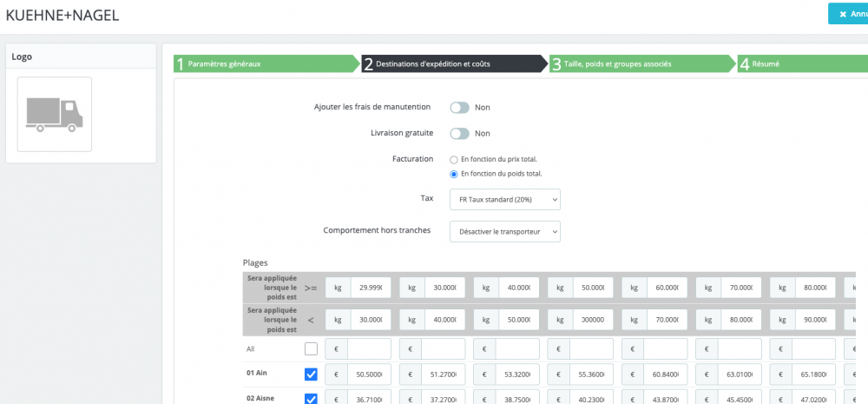The width and height of the screenshot is (868, 404).
Task: Click the cancel button at top right
Action: (x=848, y=14)
